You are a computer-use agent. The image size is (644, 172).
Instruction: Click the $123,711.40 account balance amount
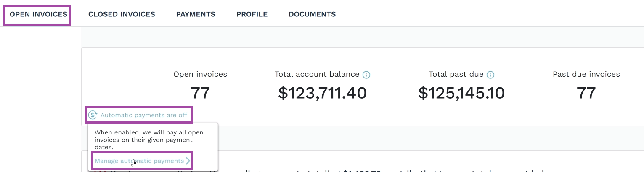click(322, 93)
